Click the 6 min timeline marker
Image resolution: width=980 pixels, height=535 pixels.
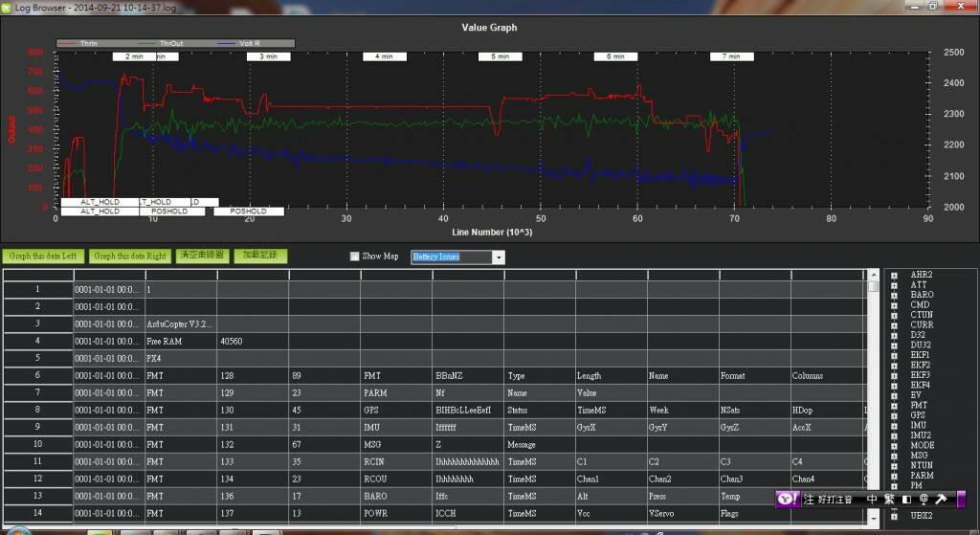click(x=615, y=56)
